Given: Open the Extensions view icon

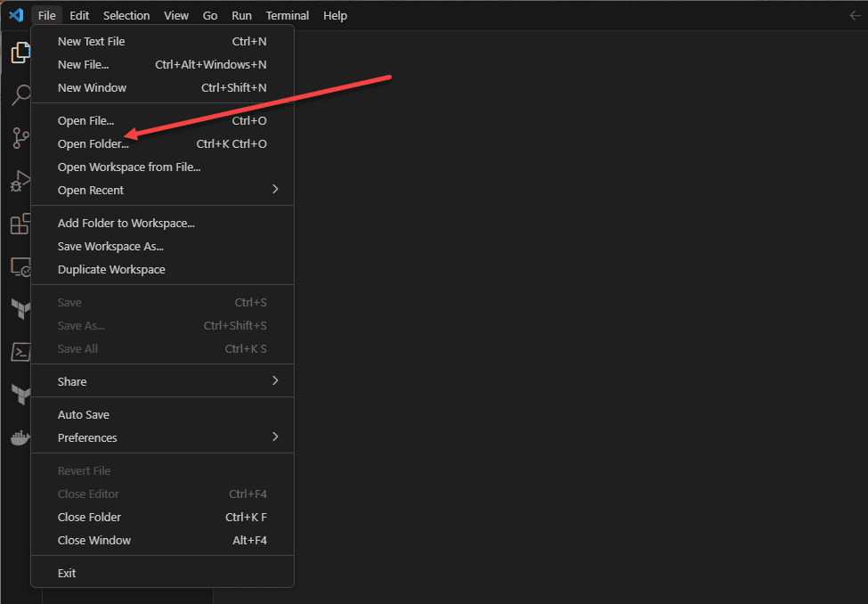Looking at the screenshot, I should point(20,224).
